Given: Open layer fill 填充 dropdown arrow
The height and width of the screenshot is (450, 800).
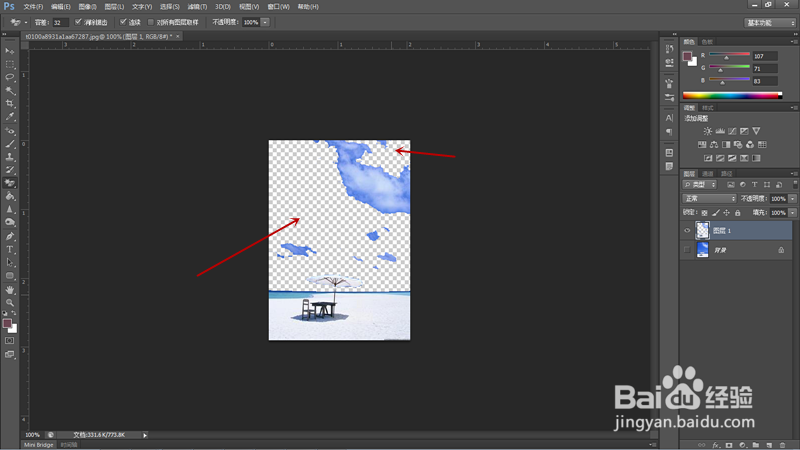Looking at the screenshot, I should click(x=793, y=213).
